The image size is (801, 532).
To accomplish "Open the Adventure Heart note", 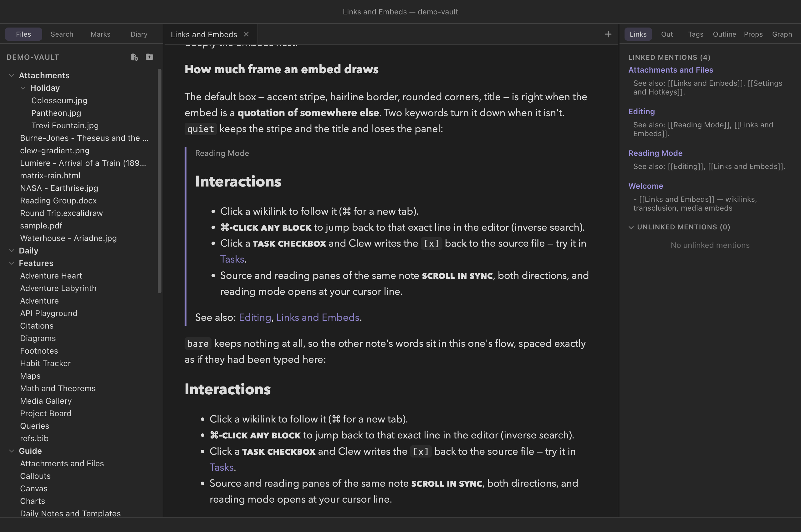I will pyautogui.click(x=51, y=276).
